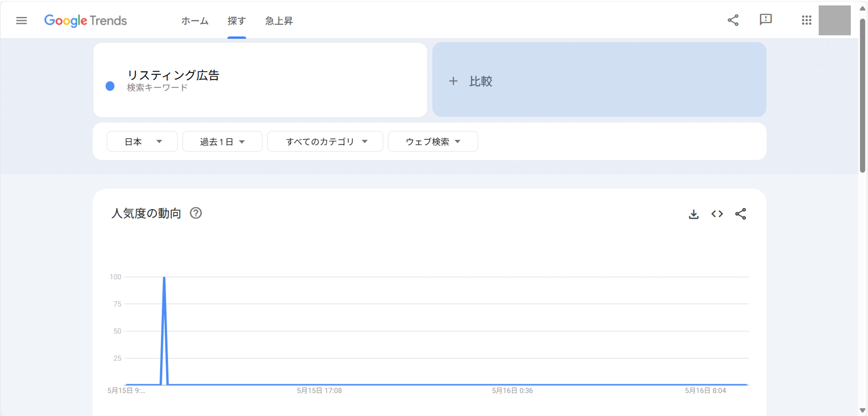
Task: Click the scrollbar up arrow
Action: 863,9
